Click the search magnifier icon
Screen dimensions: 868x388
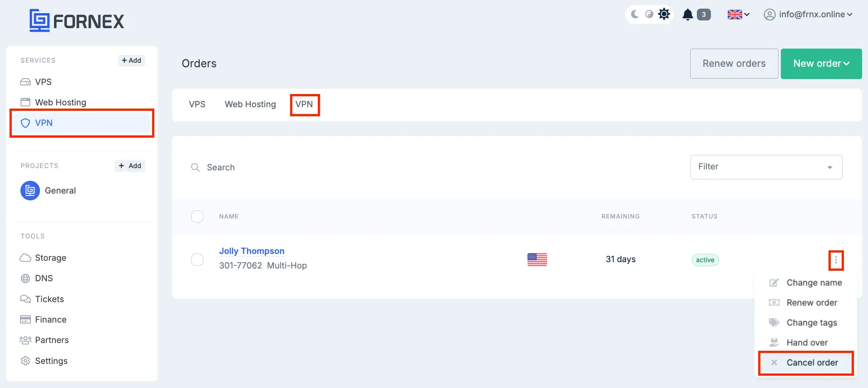coord(195,167)
